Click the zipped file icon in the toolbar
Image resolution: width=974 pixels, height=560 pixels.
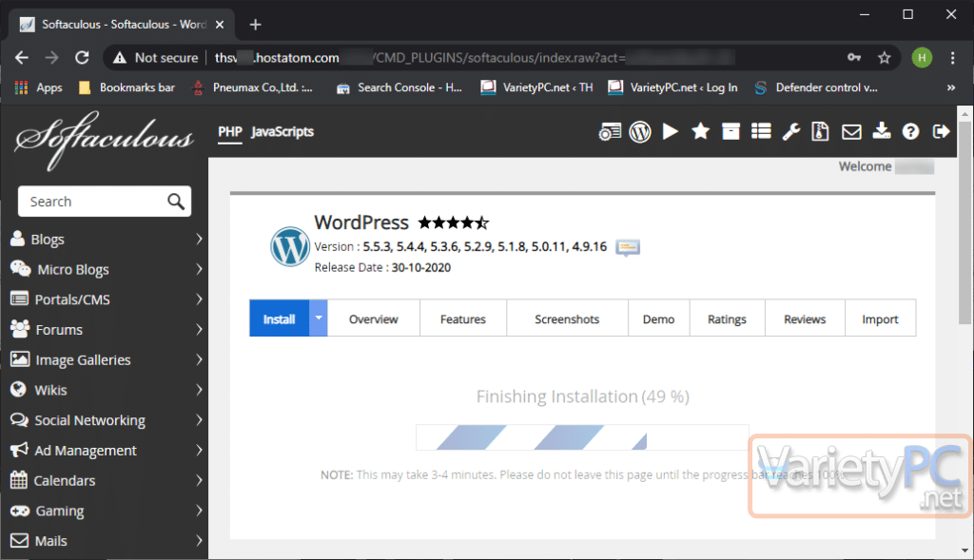pos(821,132)
